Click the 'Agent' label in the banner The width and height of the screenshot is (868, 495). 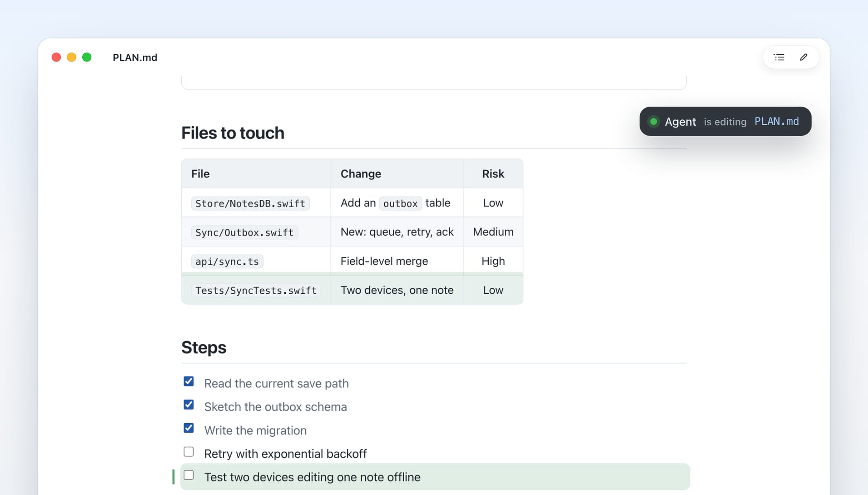680,122
